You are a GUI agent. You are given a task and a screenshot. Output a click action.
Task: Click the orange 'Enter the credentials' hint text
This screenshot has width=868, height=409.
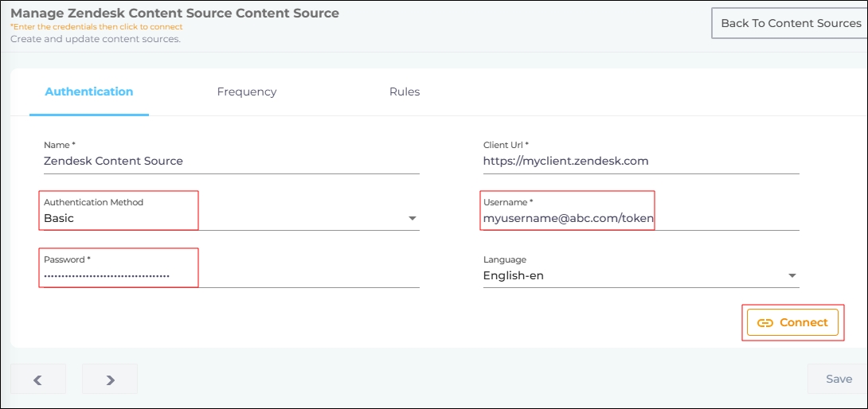(96, 27)
